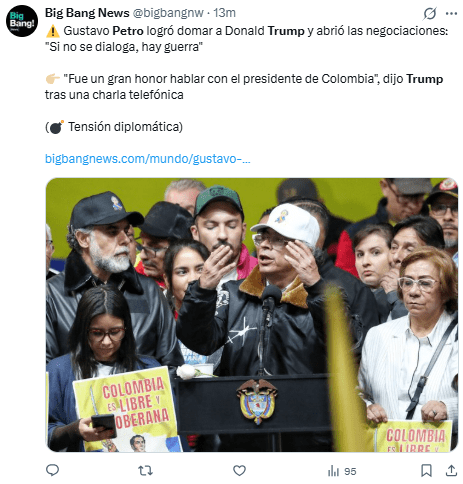Click the Big Bang News display name
The height and width of the screenshot is (484, 463).
click(87, 13)
